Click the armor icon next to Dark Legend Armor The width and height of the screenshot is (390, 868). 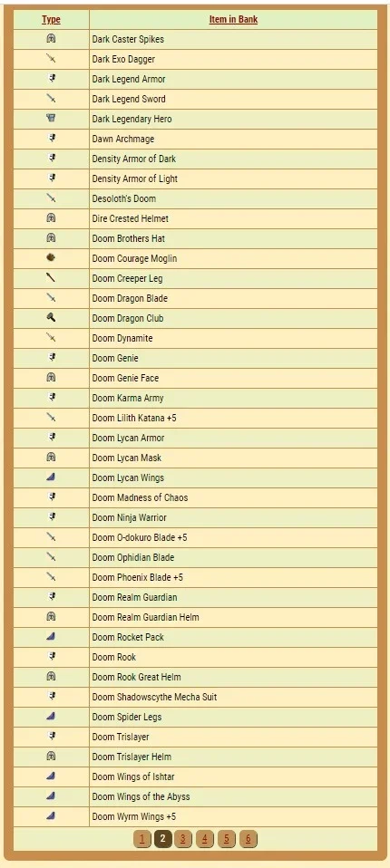52,79
